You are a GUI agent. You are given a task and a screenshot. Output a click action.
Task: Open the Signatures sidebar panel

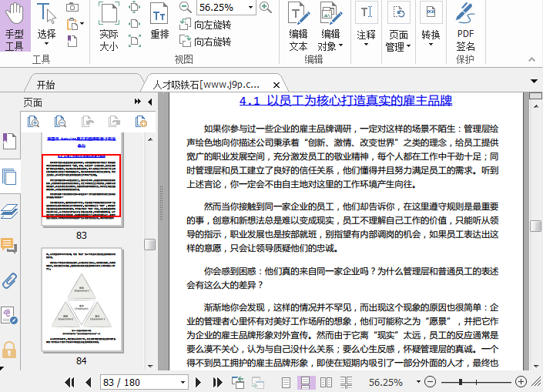(x=9, y=315)
